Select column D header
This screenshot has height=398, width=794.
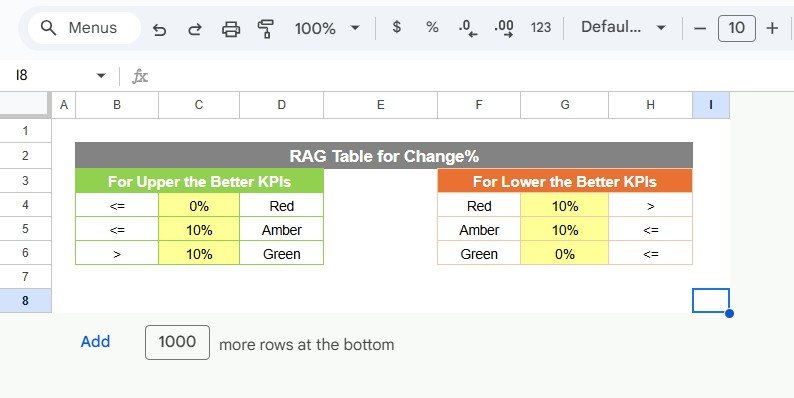(x=282, y=105)
